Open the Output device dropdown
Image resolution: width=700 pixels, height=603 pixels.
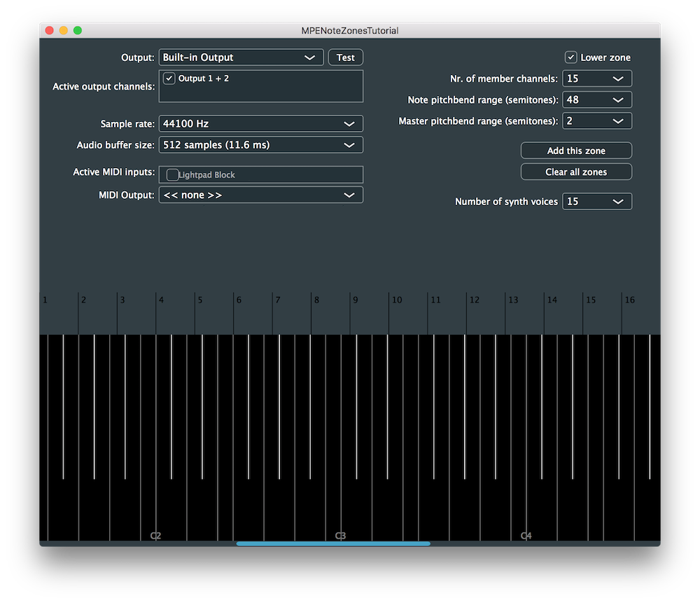tap(241, 57)
